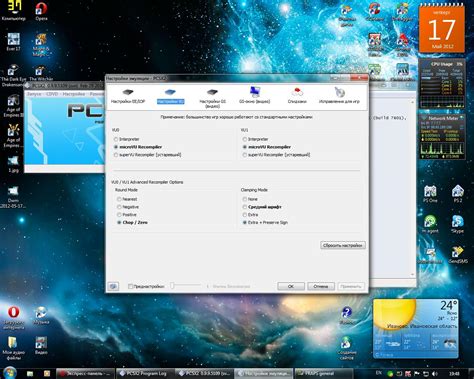This screenshot has height=379, width=474.
Task: Open The Witcher desktop shortcut
Action: [x=41, y=73]
